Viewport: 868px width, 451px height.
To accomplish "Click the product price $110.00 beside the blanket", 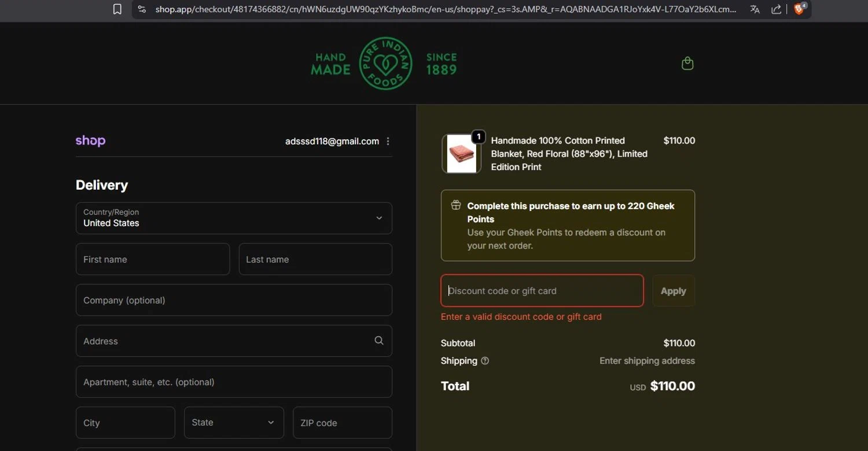I will 679,141.
